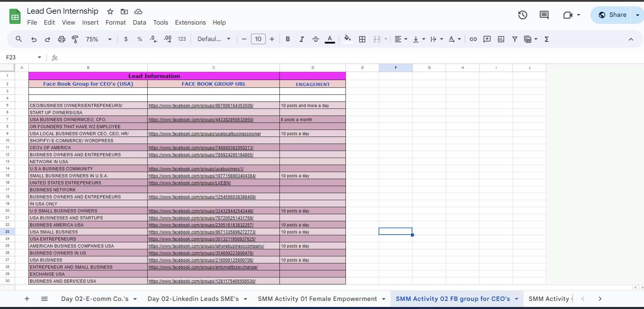This screenshot has height=309, width=644.
Task: Open Day 02-E-comm Co.'s tab menu arrow
Action: (135, 299)
